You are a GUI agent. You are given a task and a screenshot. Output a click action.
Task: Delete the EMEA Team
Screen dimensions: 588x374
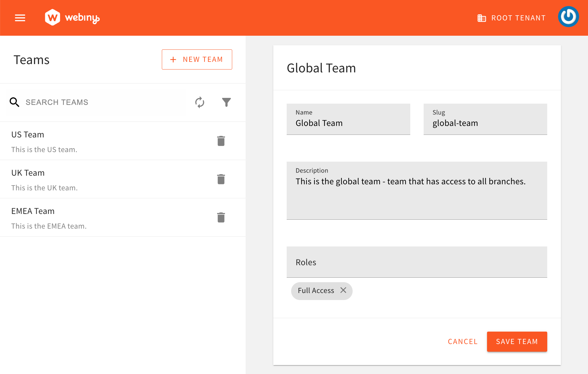coord(221,217)
